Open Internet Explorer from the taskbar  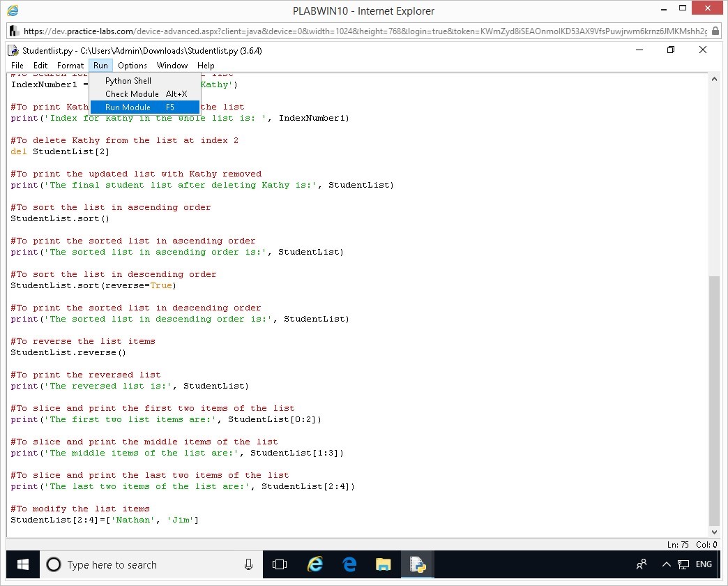315,564
